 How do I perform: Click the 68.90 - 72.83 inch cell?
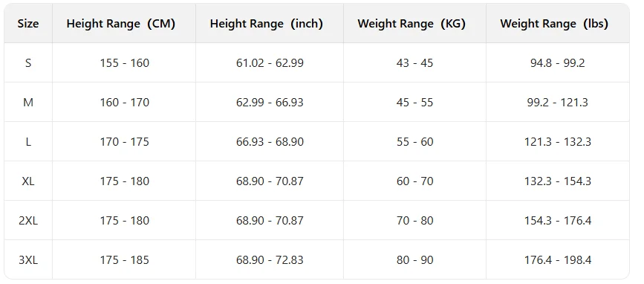270,260
